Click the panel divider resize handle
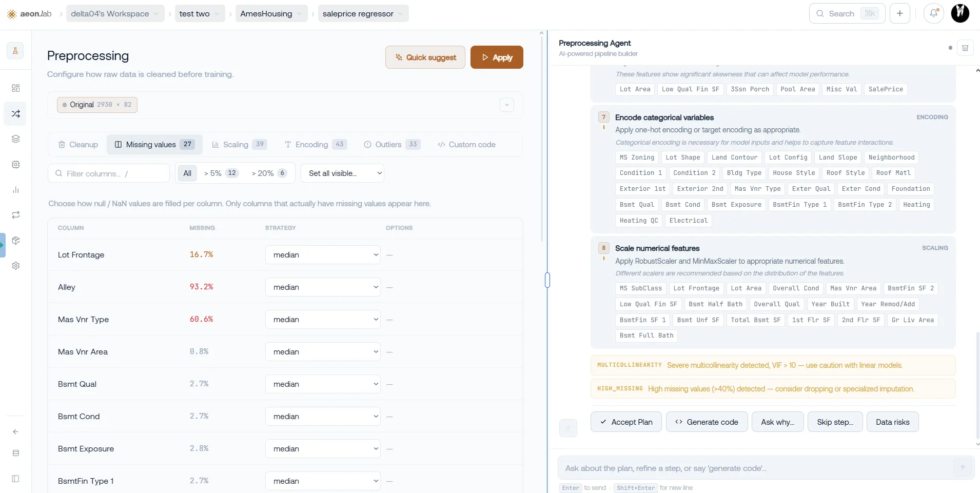 click(x=547, y=280)
